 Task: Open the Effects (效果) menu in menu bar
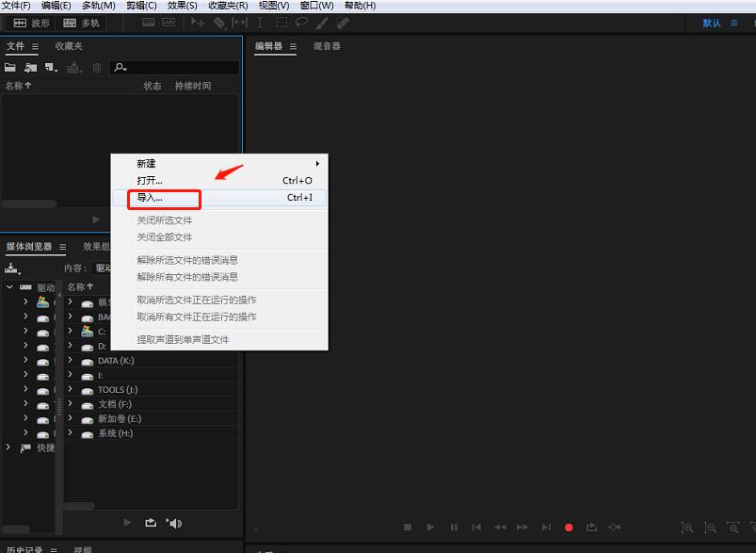pyautogui.click(x=182, y=6)
